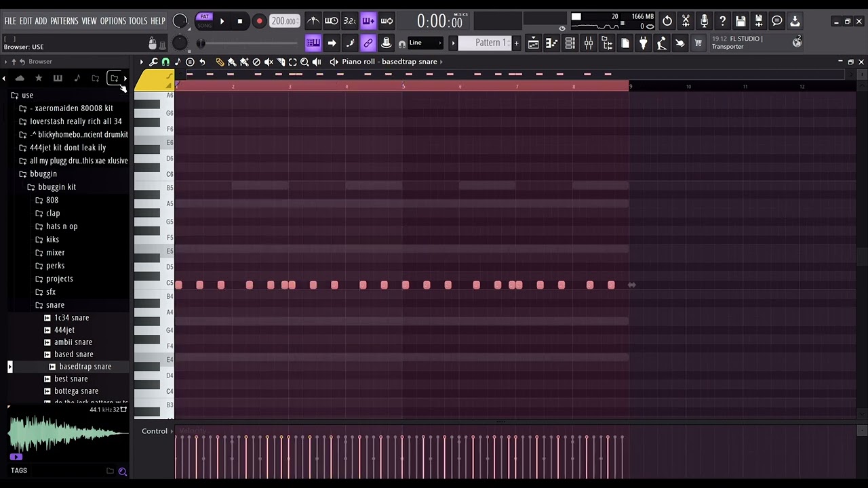Open the EDIT menu

tap(26, 21)
